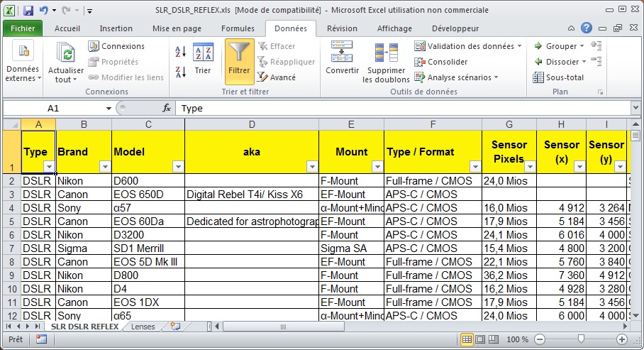Go to first sheet navigation arrow

[9, 327]
